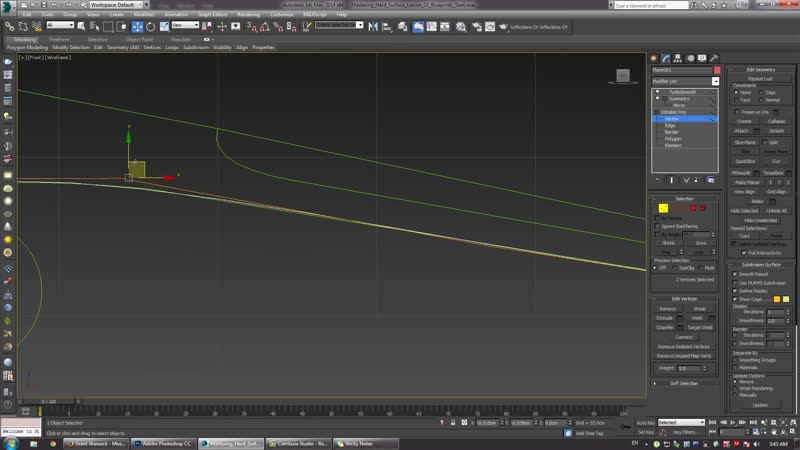Image resolution: width=800 pixels, height=450 pixels.
Task: Select SubObj preview selection radio
Action: click(x=675, y=268)
